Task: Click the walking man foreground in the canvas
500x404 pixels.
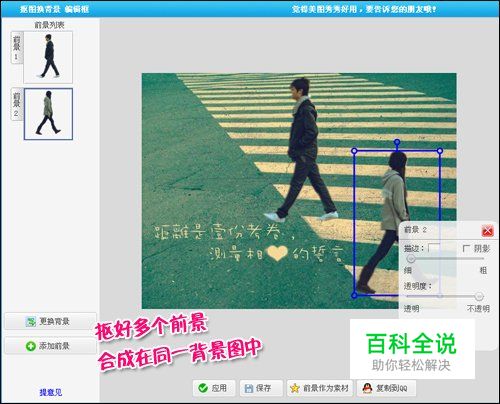Action: [303, 150]
